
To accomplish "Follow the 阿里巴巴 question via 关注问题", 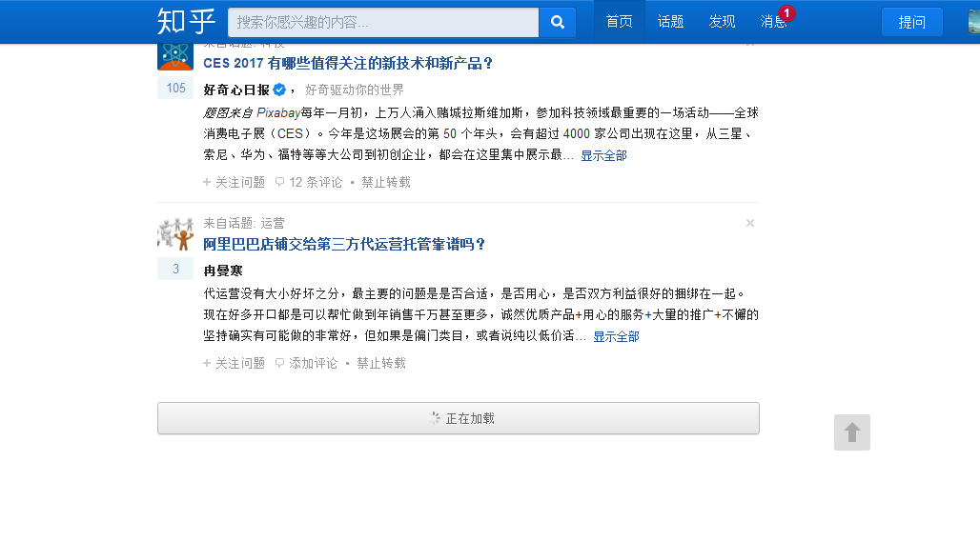I will pyautogui.click(x=235, y=364).
